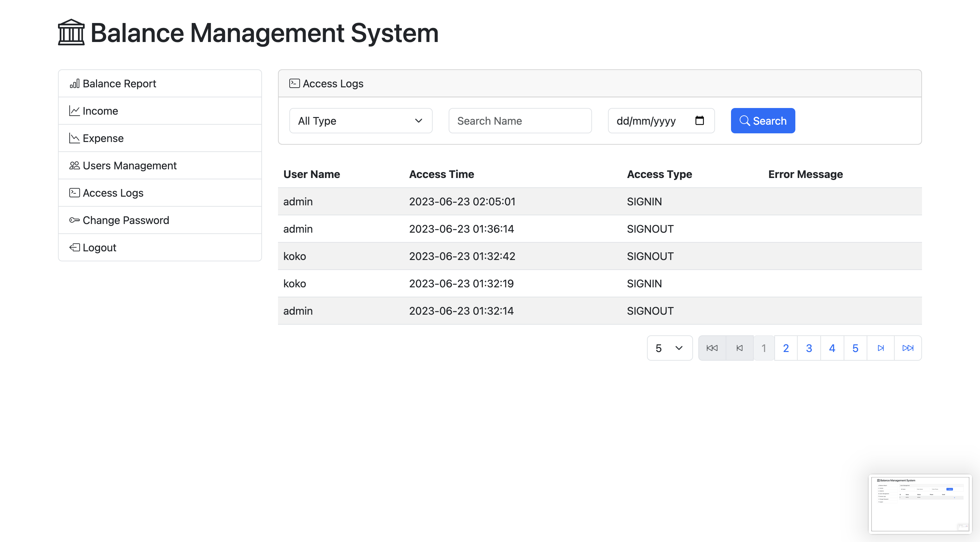Click timestamp 2023-06-23 01:36:14
Screen dimensions: 980x542
461,229
